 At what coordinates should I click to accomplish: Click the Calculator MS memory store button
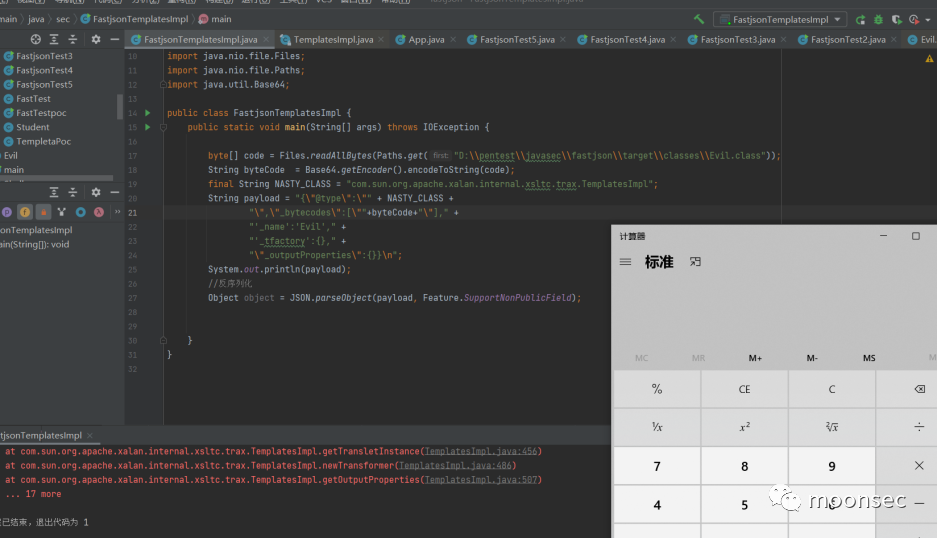(869, 358)
